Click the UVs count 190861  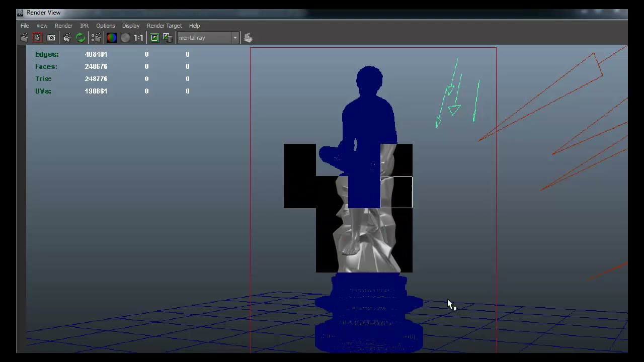(96, 91)
